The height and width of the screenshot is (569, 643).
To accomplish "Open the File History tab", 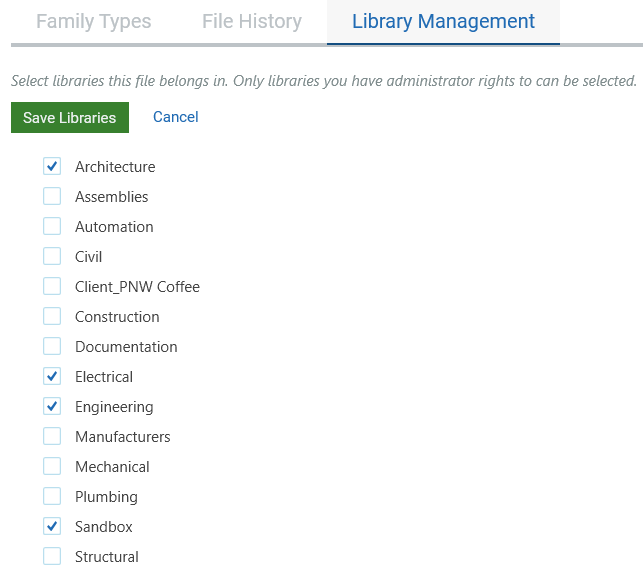I will (251, 21).
